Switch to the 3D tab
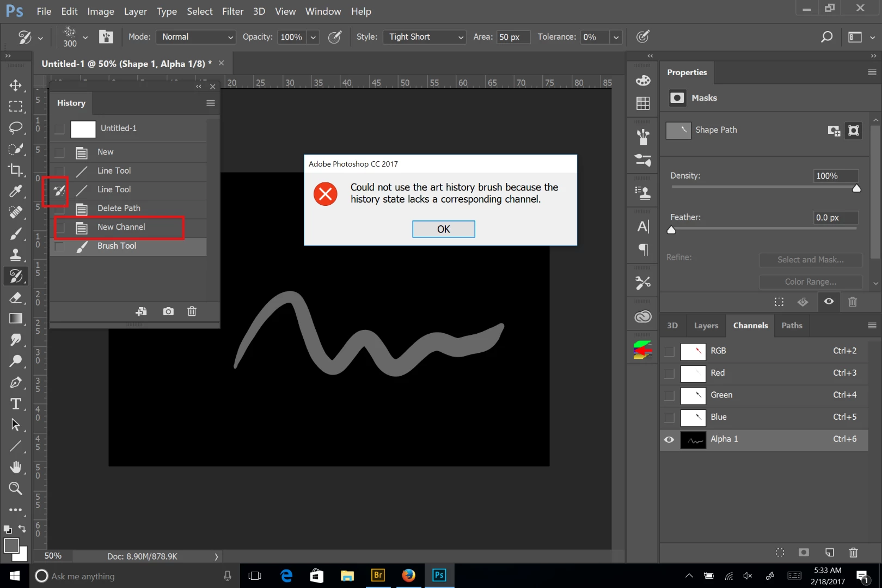Viewport: 882px width, 588px height. click(672, 326)
